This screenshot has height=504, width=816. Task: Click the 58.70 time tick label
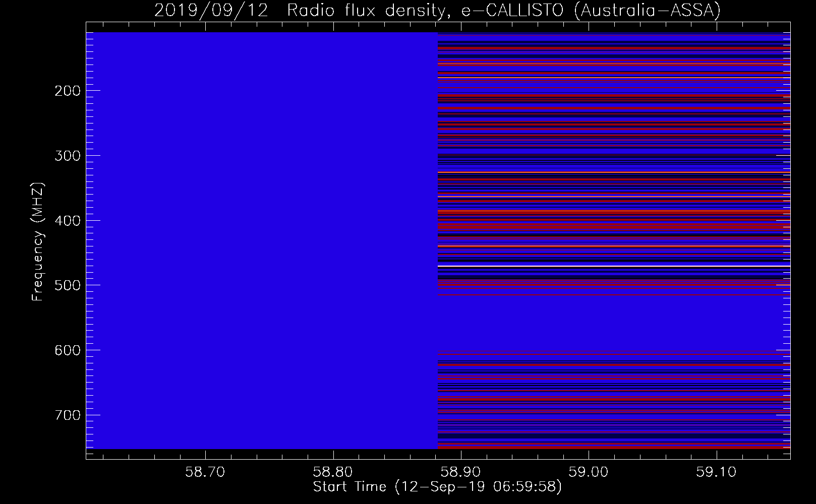205,472
